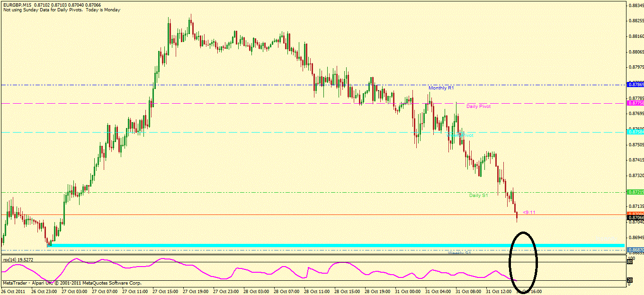644x295 pixels.
Task: Click the 0.88160 price axis value
Action: click(x=636, y=36)
